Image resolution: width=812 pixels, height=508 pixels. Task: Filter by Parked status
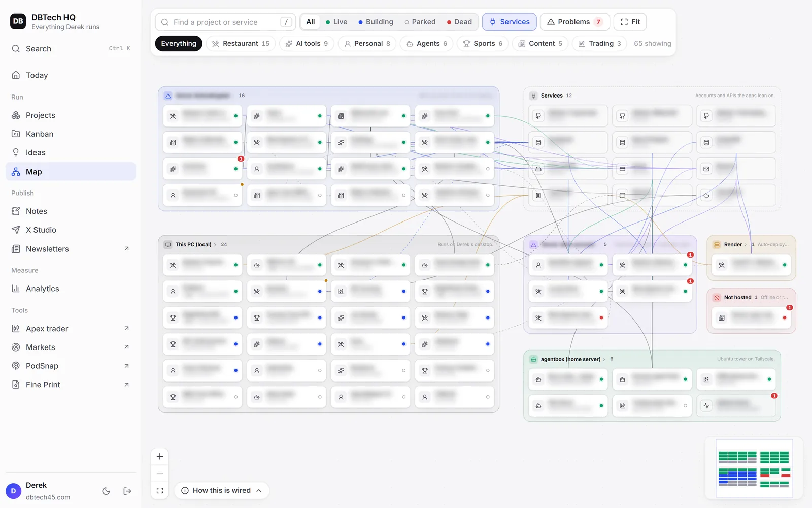coord(420,22)
